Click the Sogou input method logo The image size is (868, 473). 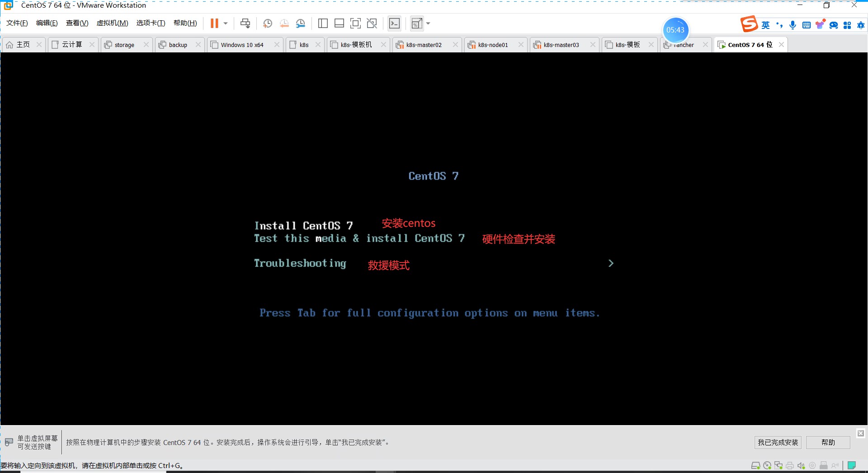[x=749, y=24]
